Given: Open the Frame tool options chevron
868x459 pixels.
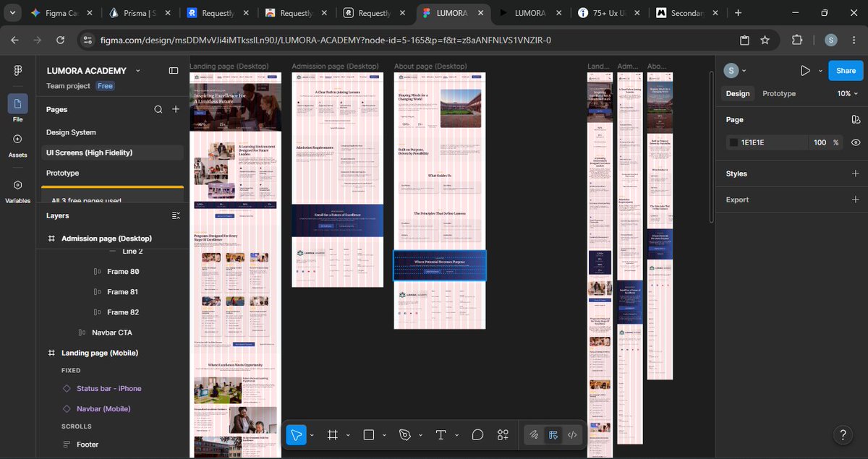Looking at the screenshot, I should pos(348,435).
